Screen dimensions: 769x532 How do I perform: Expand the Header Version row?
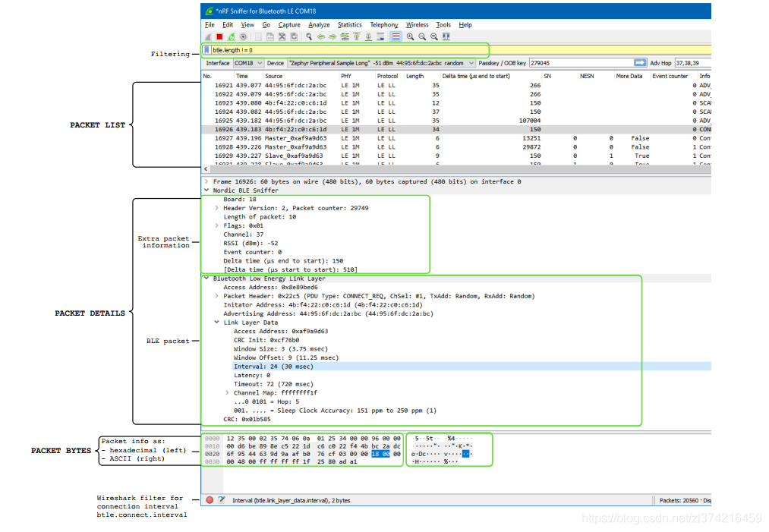point(217,208)
